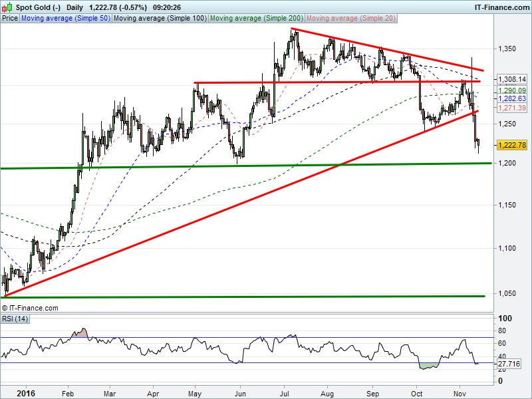Click the RSI 100 axis label
The height and width of the screenshot is (399, 532).
[x=505, y=319]
